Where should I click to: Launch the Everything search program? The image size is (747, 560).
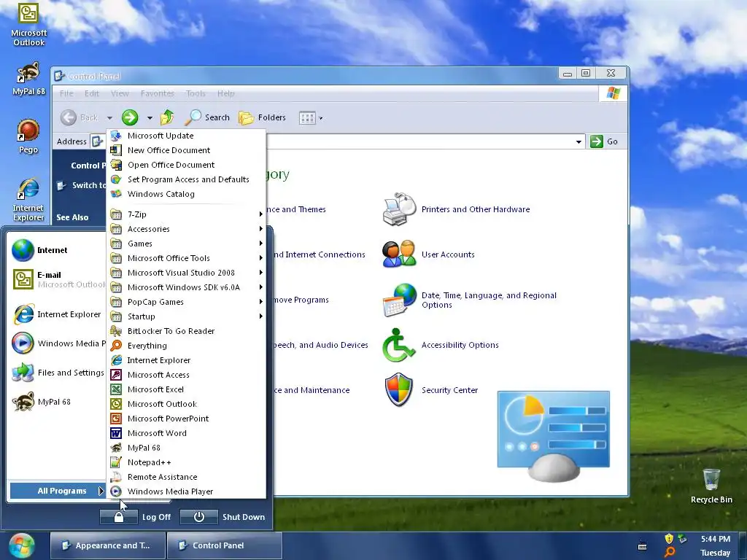pos(186,346)
